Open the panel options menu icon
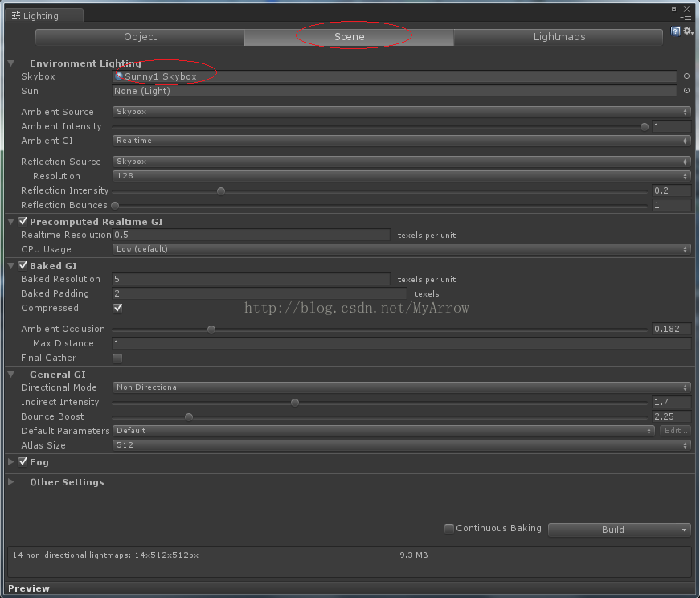 click(x=686, y=17)
